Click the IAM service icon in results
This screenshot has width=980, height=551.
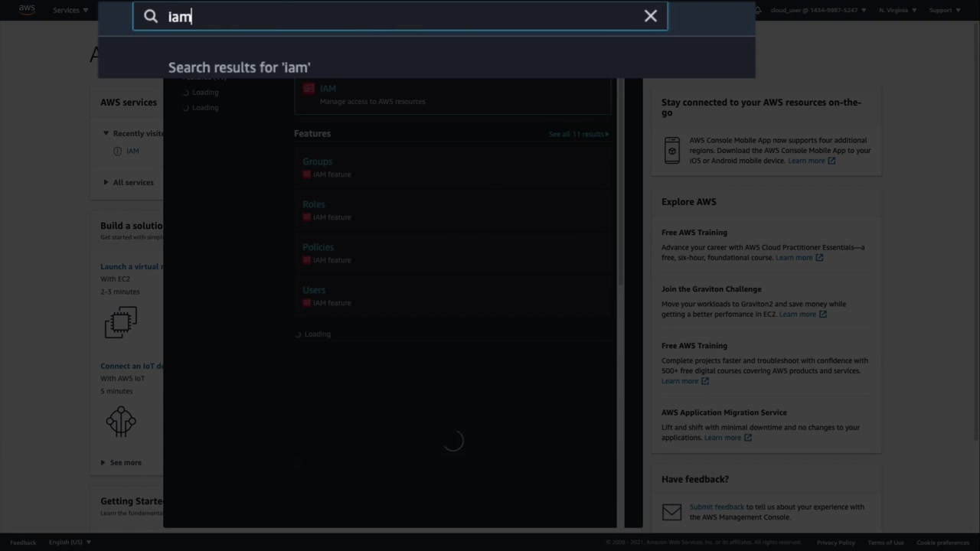[309, 89]
